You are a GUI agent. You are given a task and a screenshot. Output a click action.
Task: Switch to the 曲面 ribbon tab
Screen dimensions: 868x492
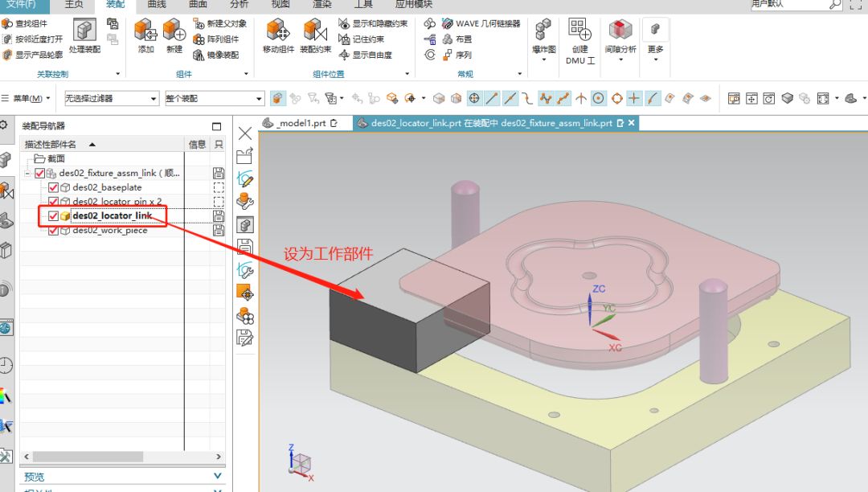(x=199, y=5)
